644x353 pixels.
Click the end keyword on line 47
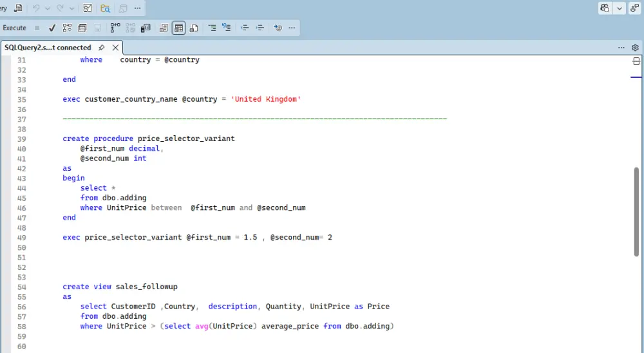pos(69,217)
